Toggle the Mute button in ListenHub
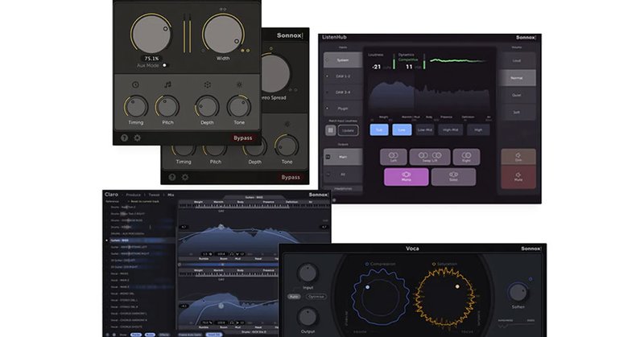Screen dimensions: 644x337 pos(518,177)
